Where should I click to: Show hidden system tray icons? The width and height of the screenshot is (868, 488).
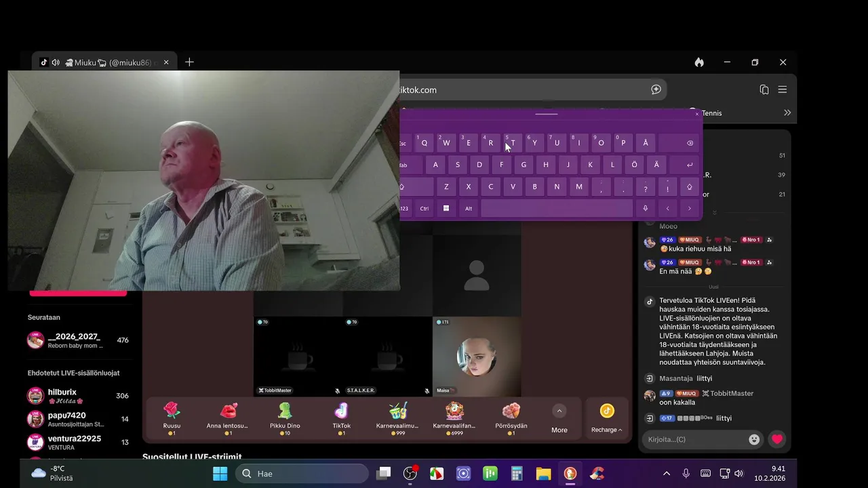(667, 474)
